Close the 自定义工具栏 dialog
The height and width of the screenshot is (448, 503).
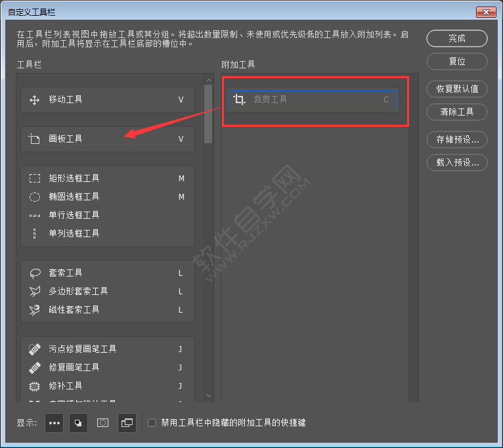[x=486, y=12]
